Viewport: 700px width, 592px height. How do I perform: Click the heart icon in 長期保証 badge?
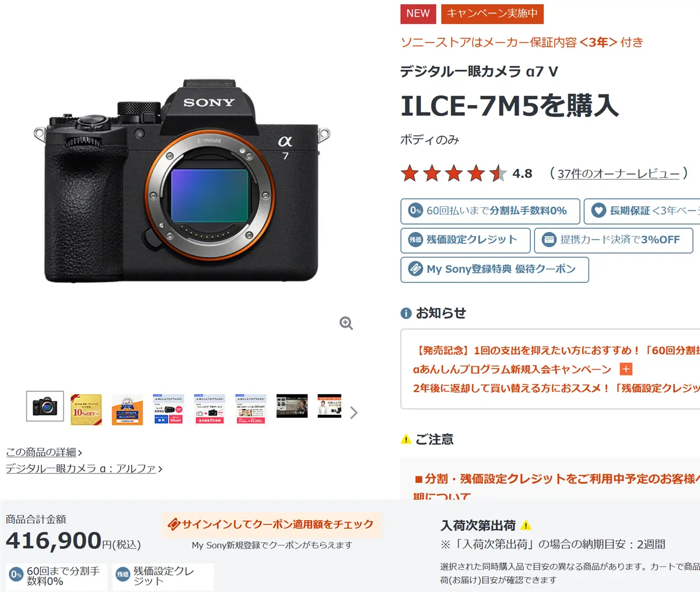[x=598, y=211]
